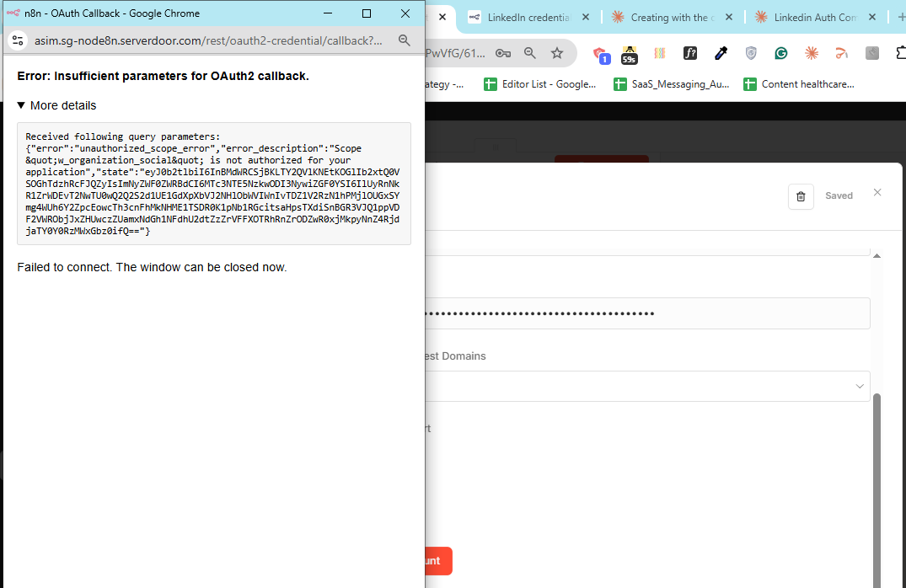Click the up arrow of the dialog scrollbar

click(x=877, y=256)
